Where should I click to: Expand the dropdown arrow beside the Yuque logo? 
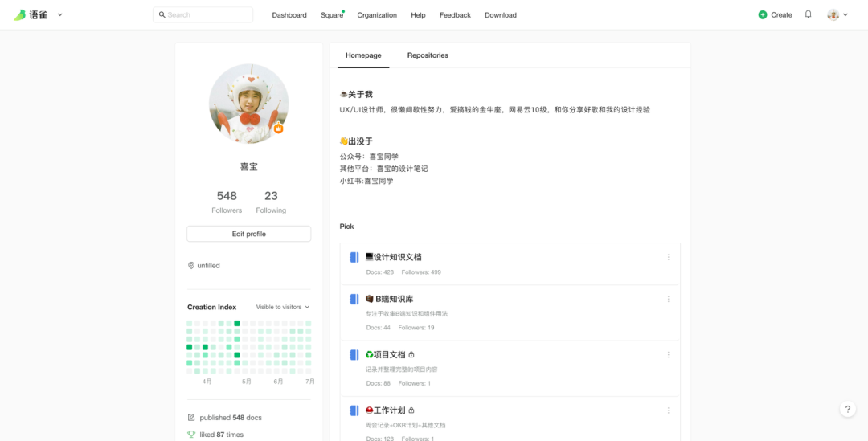[x=59, y=15]
